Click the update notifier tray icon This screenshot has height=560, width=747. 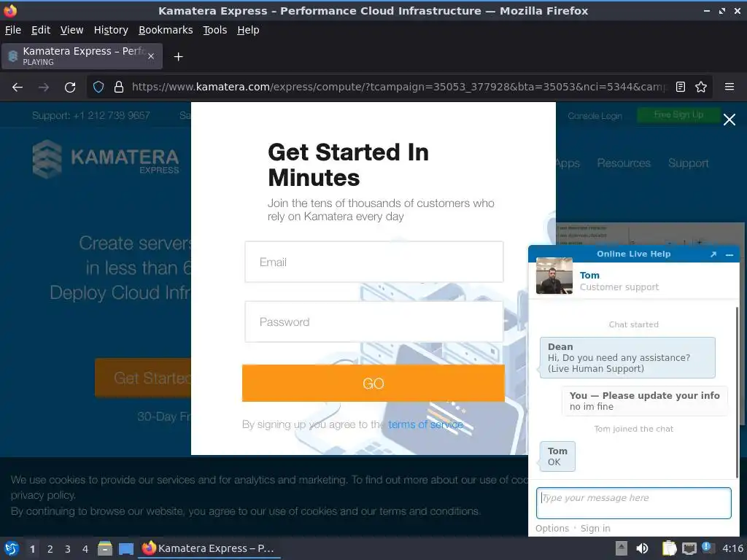pyautogui.click(x=707, y=548)
